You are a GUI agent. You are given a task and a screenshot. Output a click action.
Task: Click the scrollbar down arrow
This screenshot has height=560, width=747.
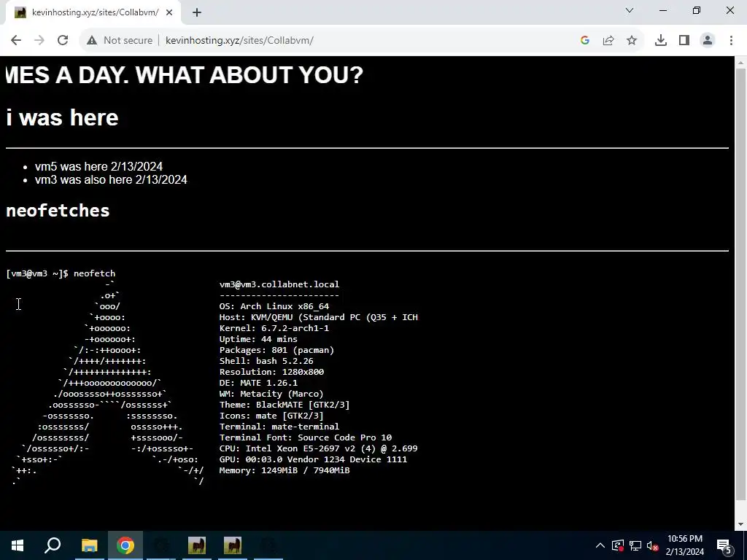coord(740,524)
